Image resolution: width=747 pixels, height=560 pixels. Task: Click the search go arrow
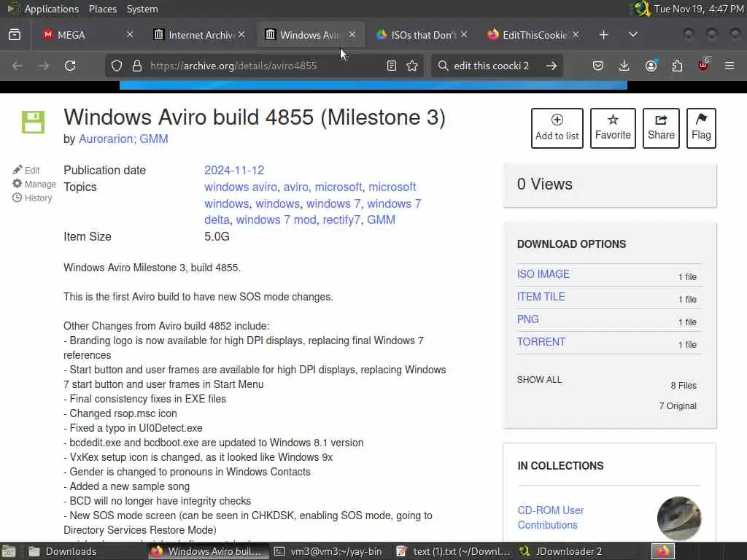(x=551, y=66)
